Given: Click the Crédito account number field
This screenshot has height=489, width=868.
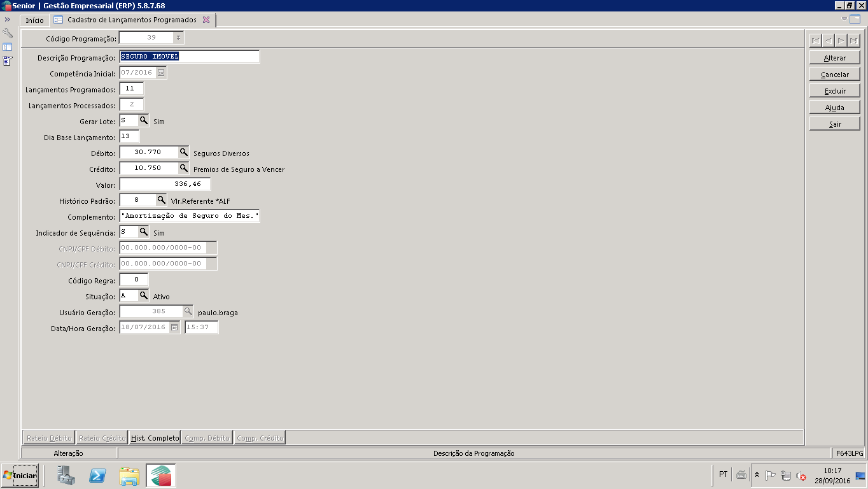Looking at the screenshot, I should (149, 168).
